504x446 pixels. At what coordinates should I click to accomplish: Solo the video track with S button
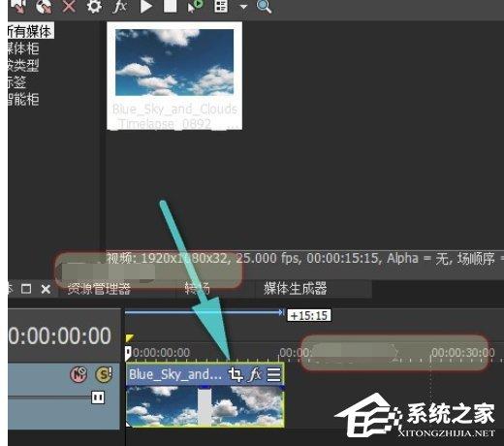(104, 374)
